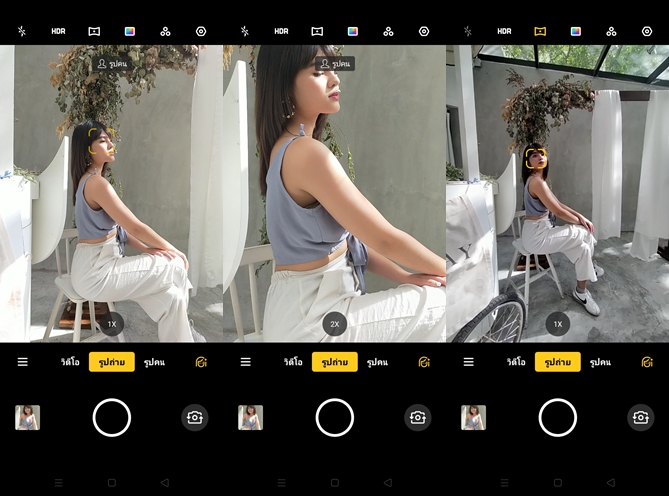Tap the three-circles effects icon in middle screen
Image resolution: width=669 pixels, height=496 pixels.
[x=388, y=31]
